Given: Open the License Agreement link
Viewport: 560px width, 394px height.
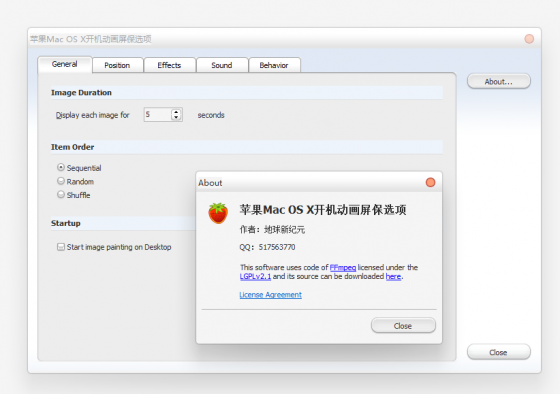Looking at the screenshot, I should [x=271, y=295].
